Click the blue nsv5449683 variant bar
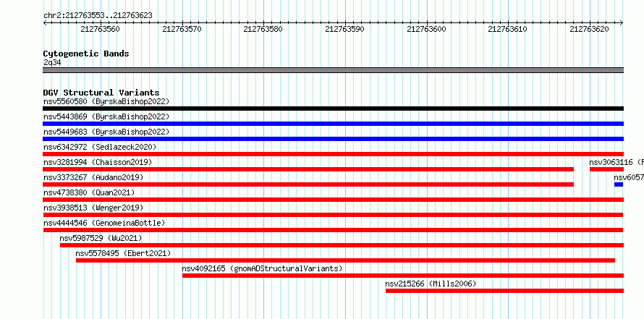644x319 pixels. [333, 139]
